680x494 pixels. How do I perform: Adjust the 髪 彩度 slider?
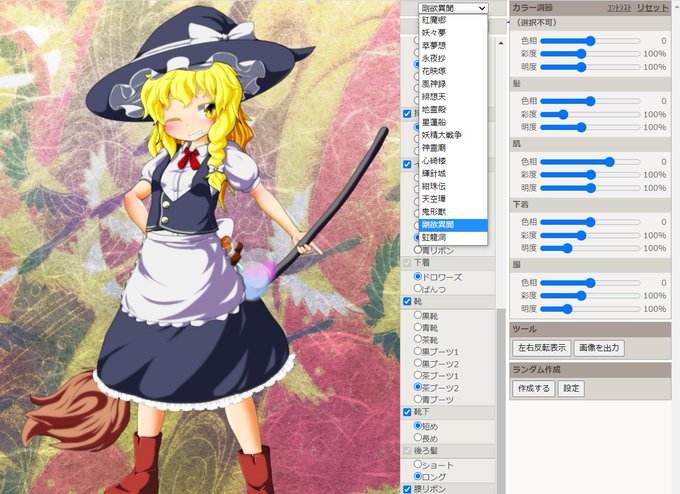590,115
